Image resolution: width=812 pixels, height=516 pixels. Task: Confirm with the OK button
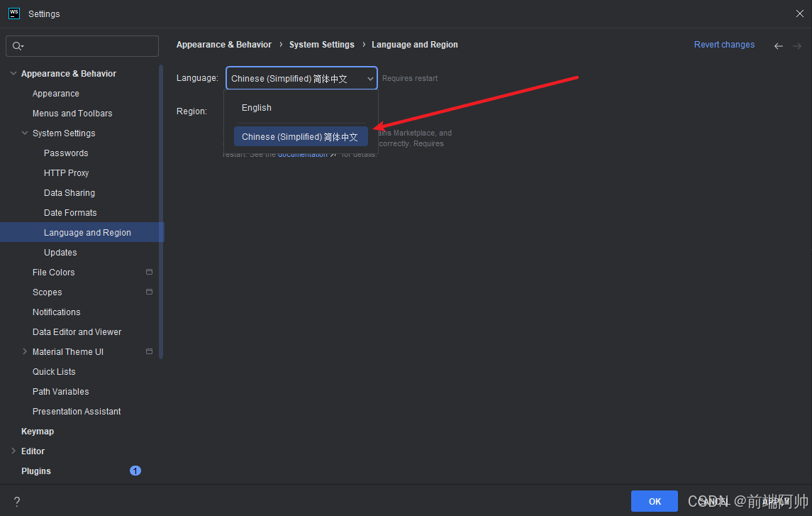[x=654, y=501]
